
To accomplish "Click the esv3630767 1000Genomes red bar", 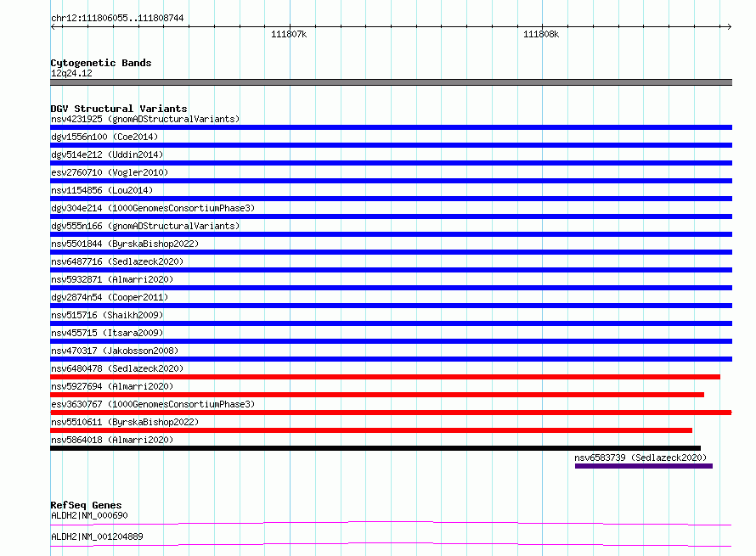I will (391, 413).
